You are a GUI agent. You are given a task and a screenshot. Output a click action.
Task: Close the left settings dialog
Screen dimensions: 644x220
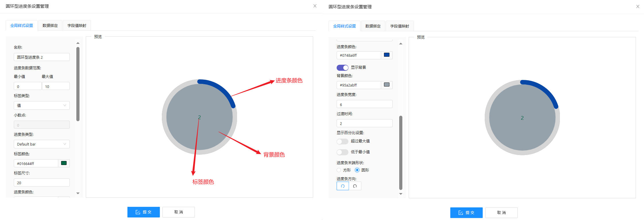315,6
